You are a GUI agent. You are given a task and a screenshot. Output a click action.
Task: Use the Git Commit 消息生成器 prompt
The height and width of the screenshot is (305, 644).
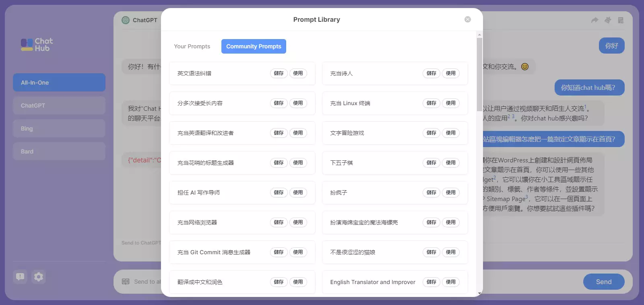coord(298,252)
